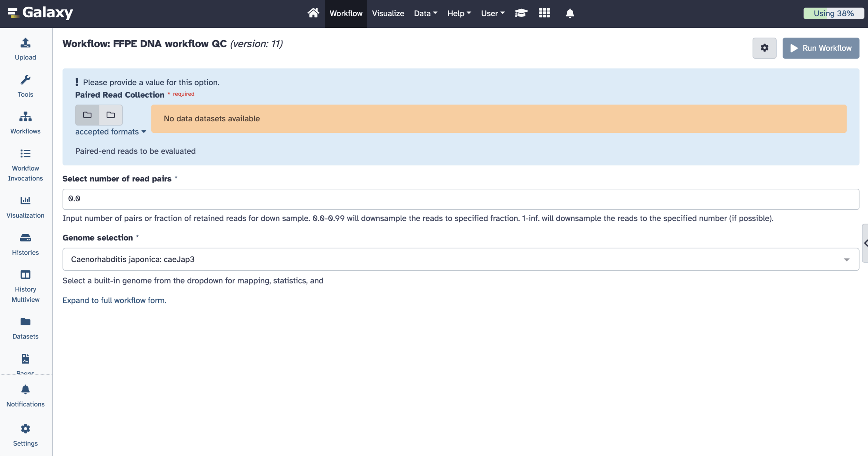Select the second folder collection toggle
The height and width of the screenshot is (456, 868).
pyautogui.click(x=111, y=115)
